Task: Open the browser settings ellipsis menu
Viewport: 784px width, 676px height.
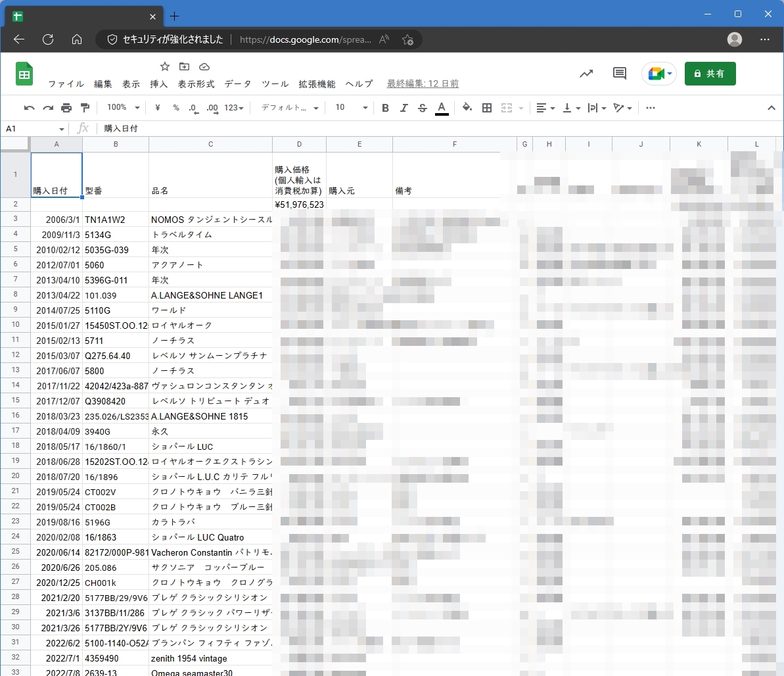Action: pyautogui.click(x=764, y=39)
